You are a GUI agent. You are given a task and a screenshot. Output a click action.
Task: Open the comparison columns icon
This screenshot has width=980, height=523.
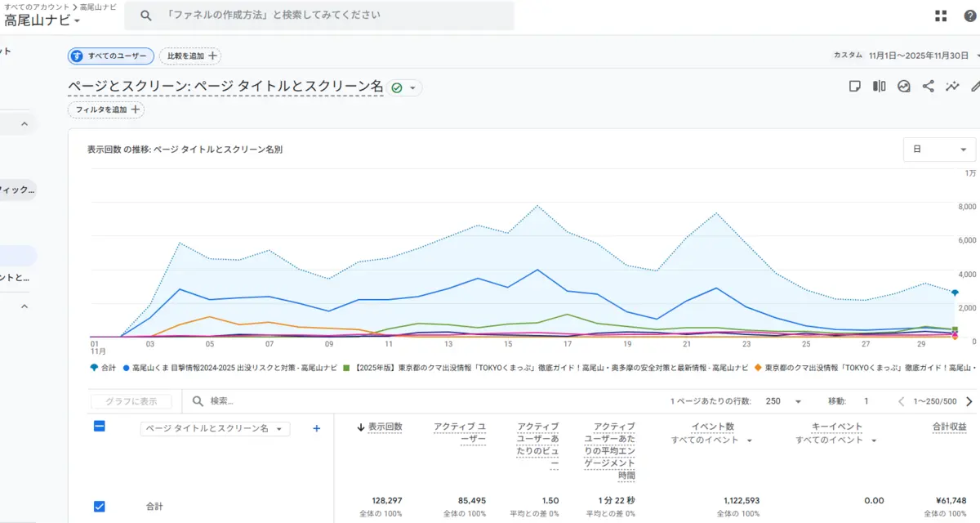(x=880, y=86)
